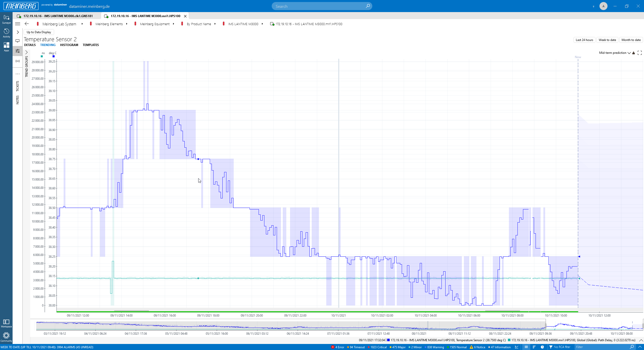Toggle the 1023 Critical alarm filter
The height and width of the screenshot is (350, 644).
(377, 347)
